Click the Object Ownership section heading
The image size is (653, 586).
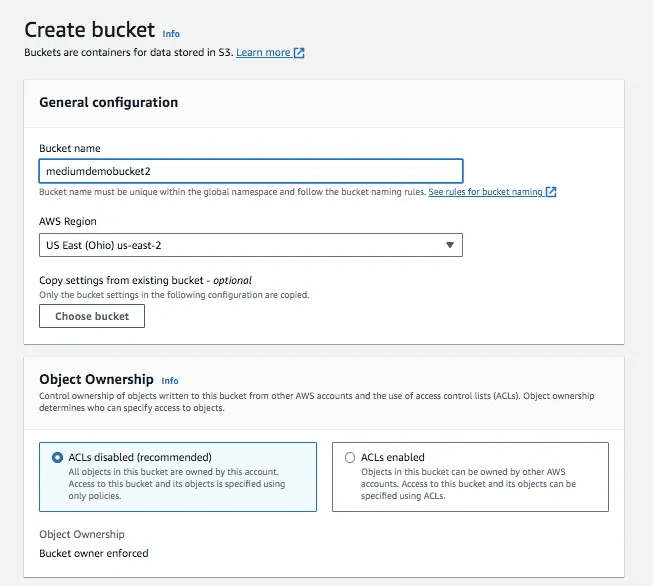coord(96,379)
